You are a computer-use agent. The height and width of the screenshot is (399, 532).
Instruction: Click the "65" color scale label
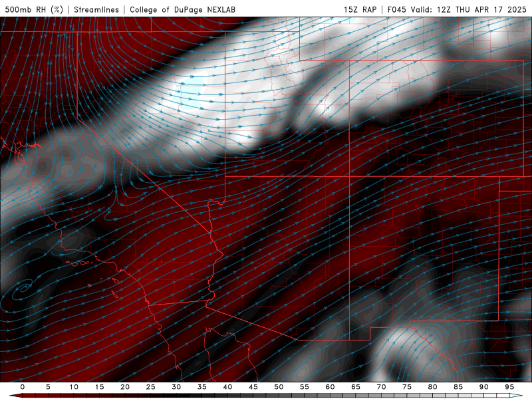[x=356, y=387]
